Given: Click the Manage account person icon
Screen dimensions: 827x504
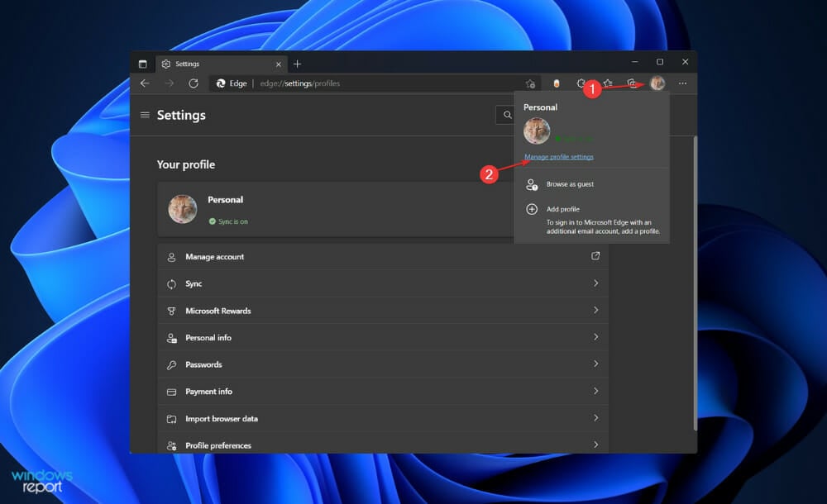Looking at the screenshot, I should tap(171, 257).
